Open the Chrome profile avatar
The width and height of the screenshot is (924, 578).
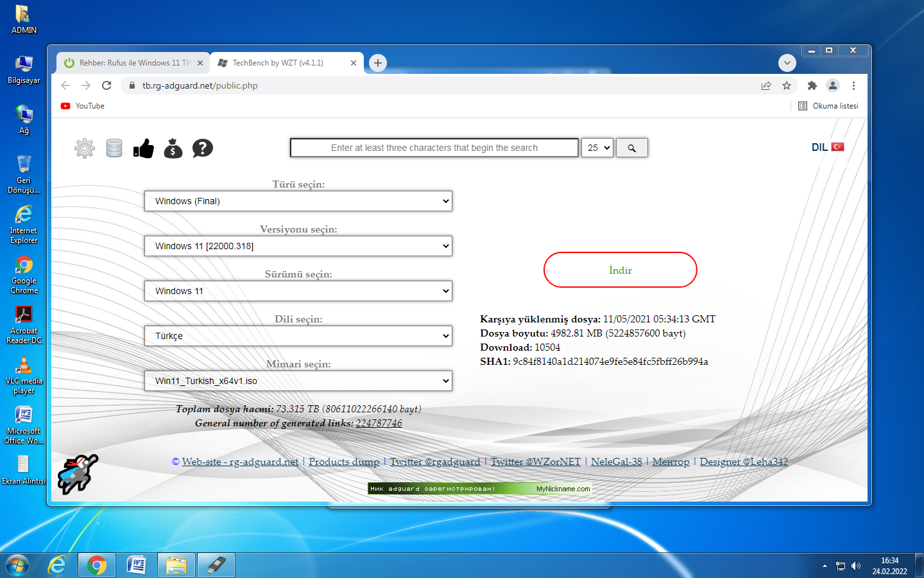[x=833, y=85]
